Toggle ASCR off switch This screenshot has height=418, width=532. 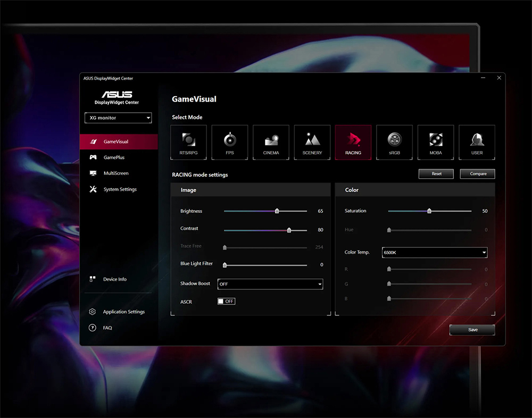(x=226, y=301)
